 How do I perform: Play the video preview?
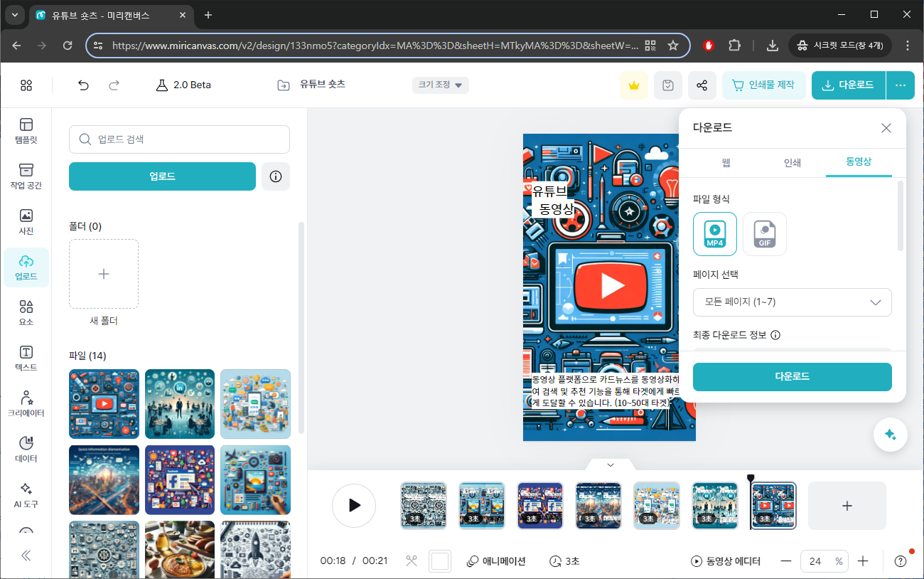354,506
